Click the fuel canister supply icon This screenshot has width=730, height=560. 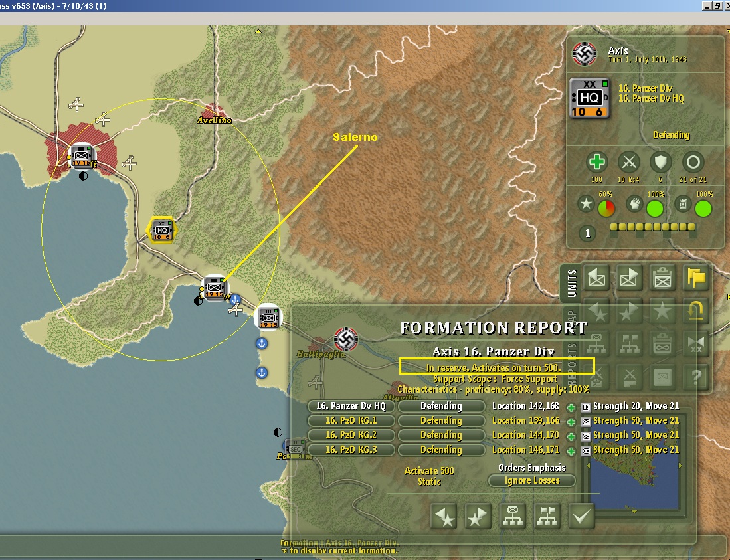(683, 204)
